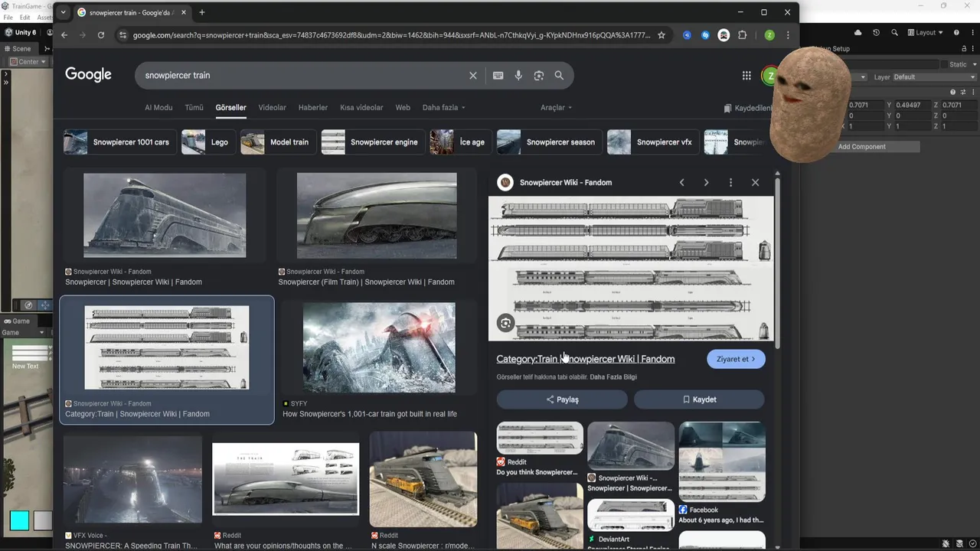Open the Google apps grid
This screenshot has width=980, height=551.
pos(746,75)
